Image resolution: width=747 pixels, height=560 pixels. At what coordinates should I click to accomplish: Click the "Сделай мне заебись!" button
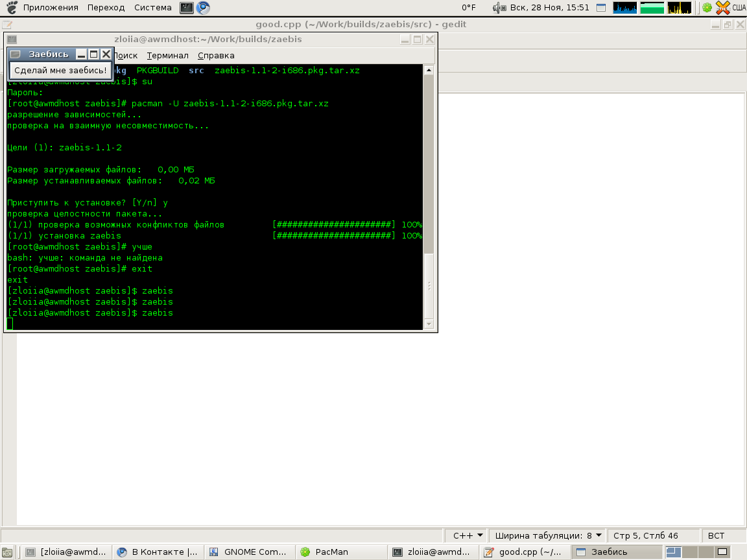tap(60, 71)
